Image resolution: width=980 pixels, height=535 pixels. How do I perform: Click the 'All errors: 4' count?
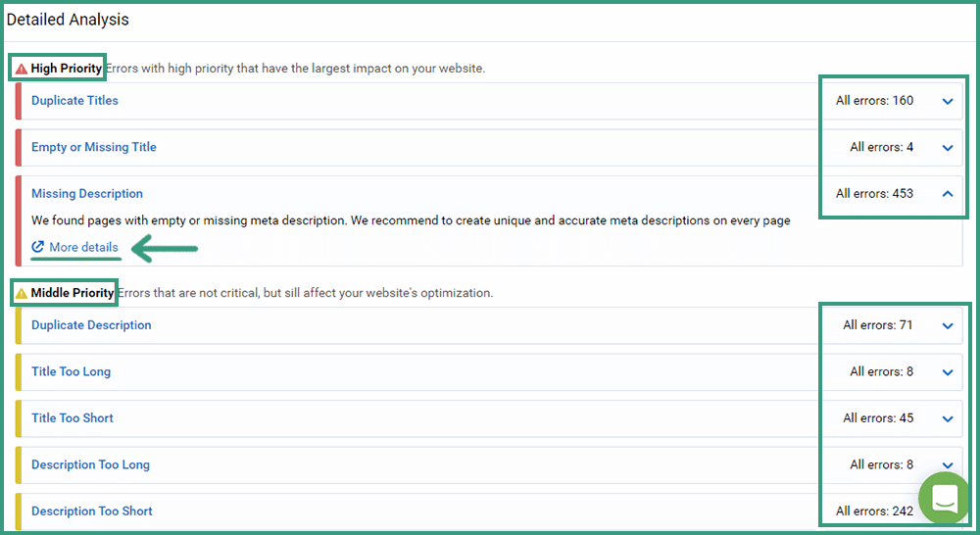(x=881, y=147)
